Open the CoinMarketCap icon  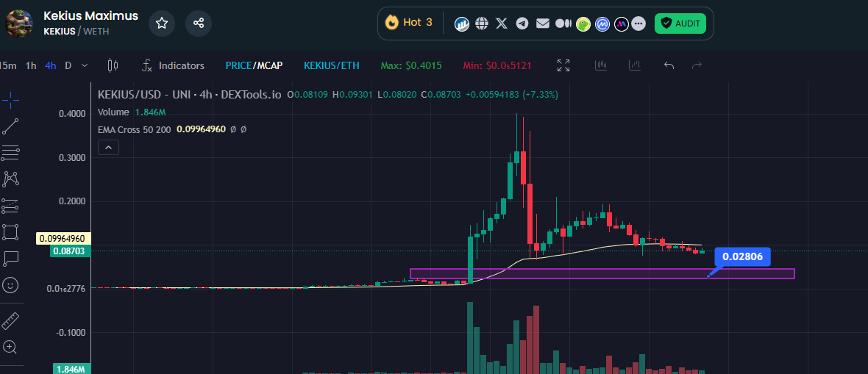(602, 24)
